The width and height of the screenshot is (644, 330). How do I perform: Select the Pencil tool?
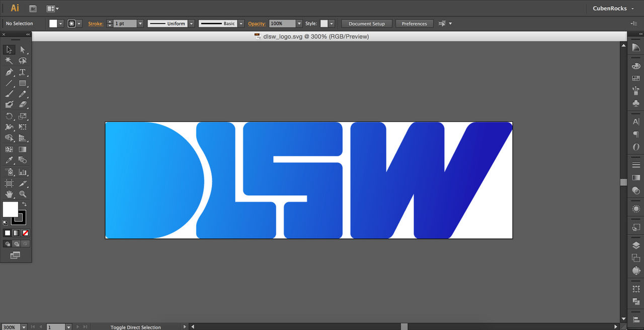click(x=23, y=94)
